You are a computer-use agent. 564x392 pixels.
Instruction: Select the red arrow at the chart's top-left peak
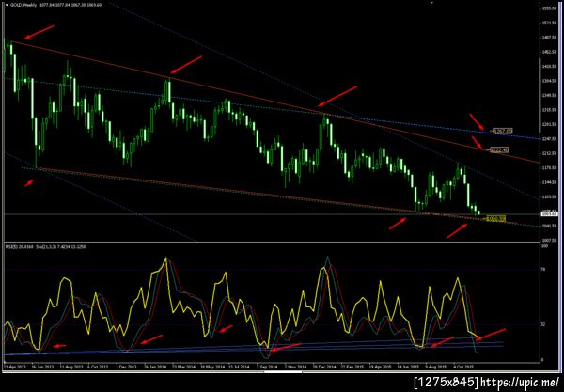[x=39, y=32]
